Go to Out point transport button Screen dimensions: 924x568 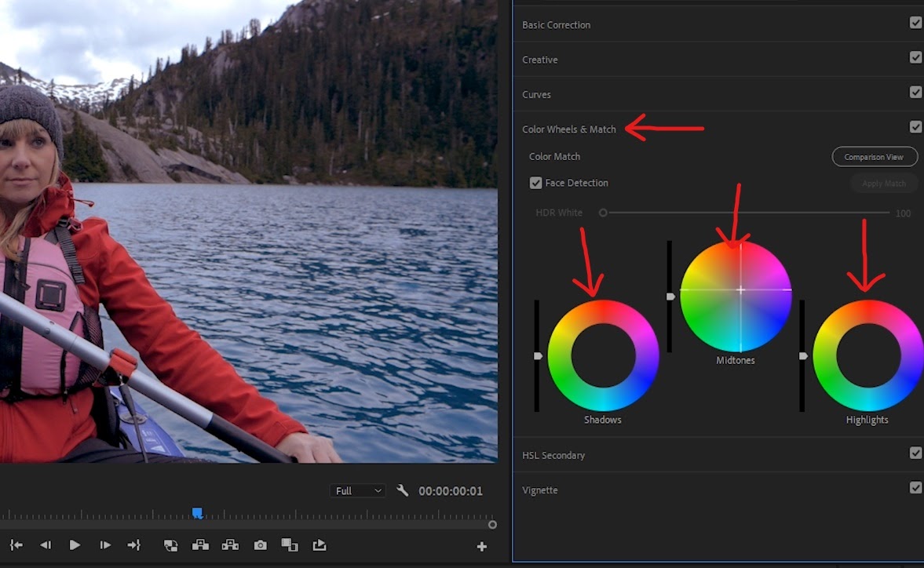(x=134, y=545)
